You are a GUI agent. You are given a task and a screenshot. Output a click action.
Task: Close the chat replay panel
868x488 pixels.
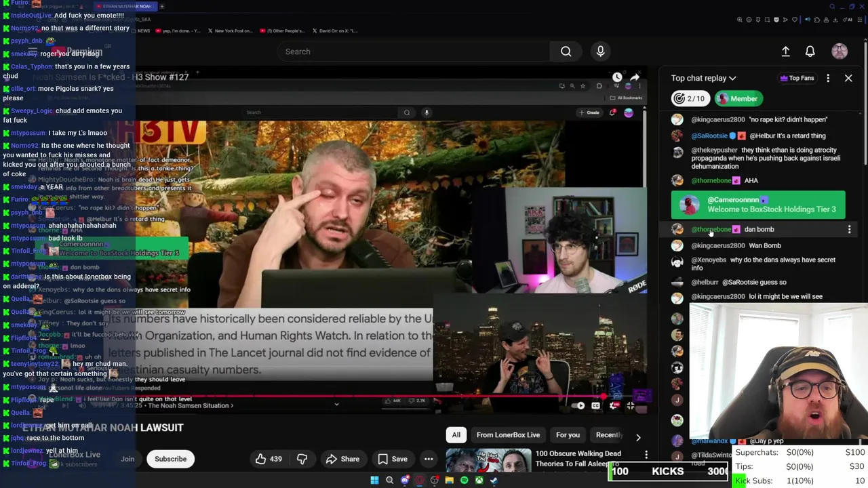848,78
